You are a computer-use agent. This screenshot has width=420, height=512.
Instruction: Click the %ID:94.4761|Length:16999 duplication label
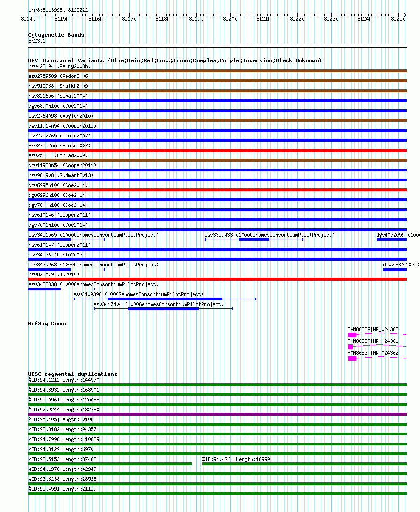236,459
